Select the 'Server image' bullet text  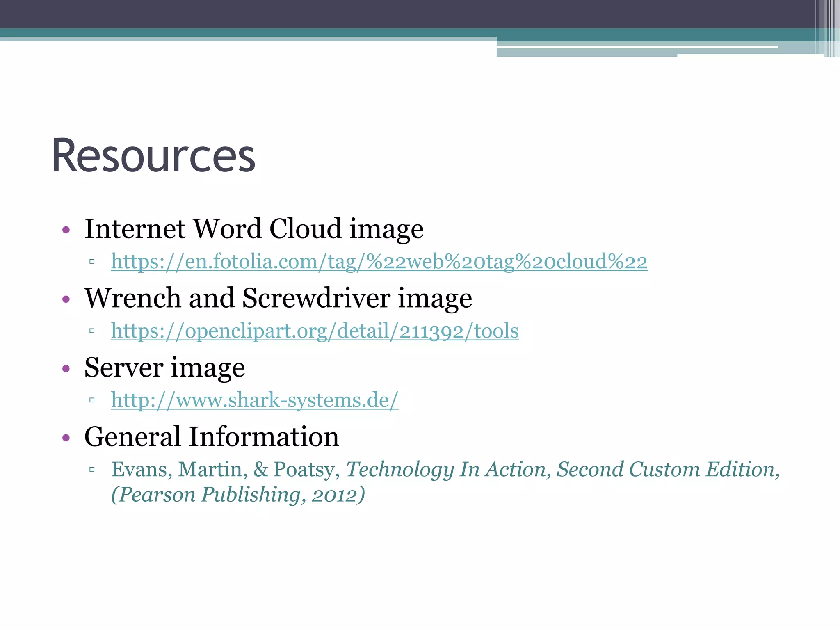point(164,367)
